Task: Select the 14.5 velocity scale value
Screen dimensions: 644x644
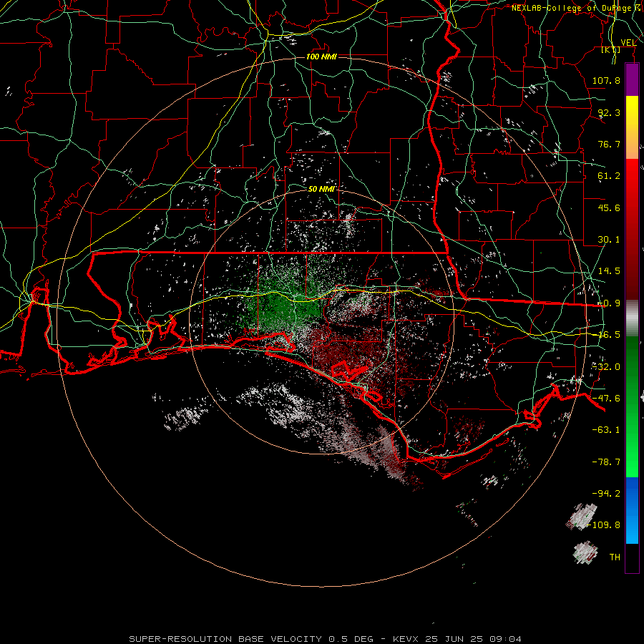Action: (609, 271)
